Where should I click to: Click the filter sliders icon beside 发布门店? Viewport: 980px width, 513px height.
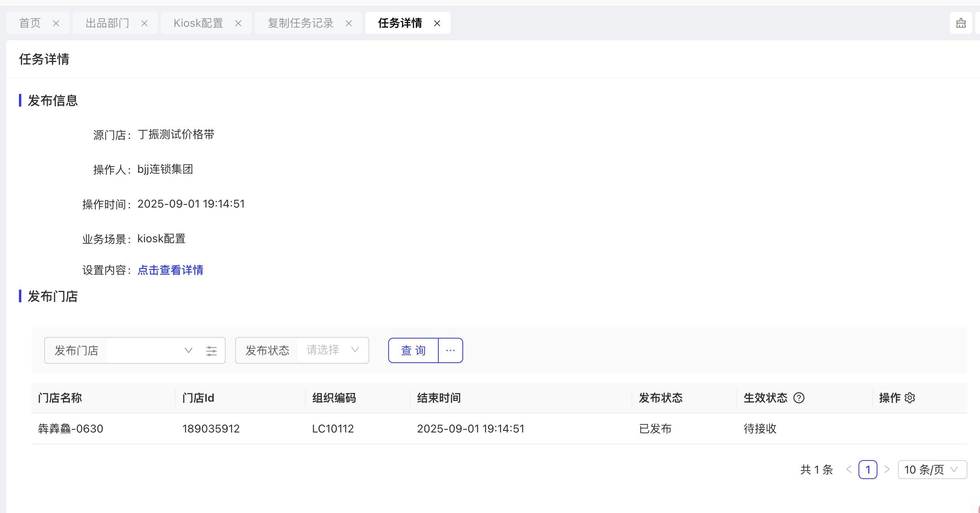point(211,351)
